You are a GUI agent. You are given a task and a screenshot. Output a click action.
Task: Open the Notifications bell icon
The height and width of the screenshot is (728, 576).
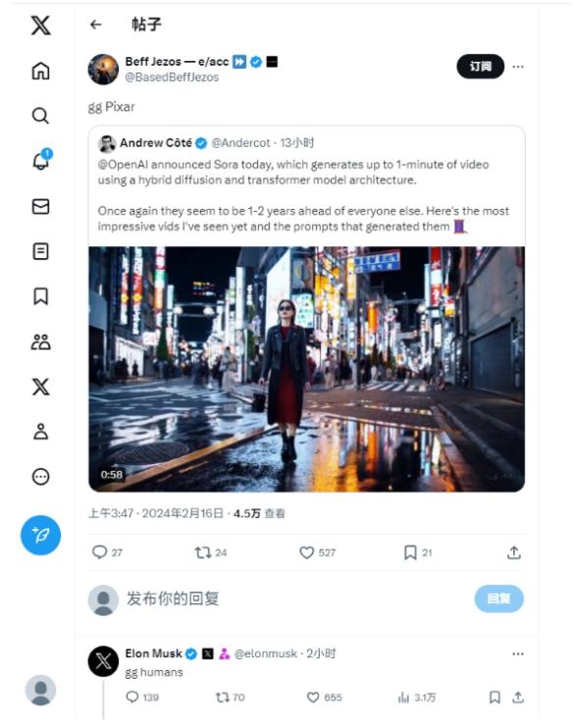click(x=41, y=160)
